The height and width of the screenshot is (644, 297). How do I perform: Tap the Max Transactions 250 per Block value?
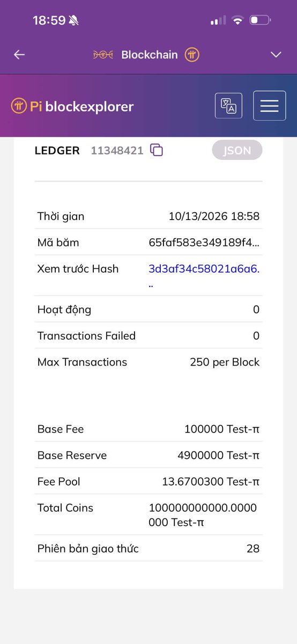tap(225, 362)
